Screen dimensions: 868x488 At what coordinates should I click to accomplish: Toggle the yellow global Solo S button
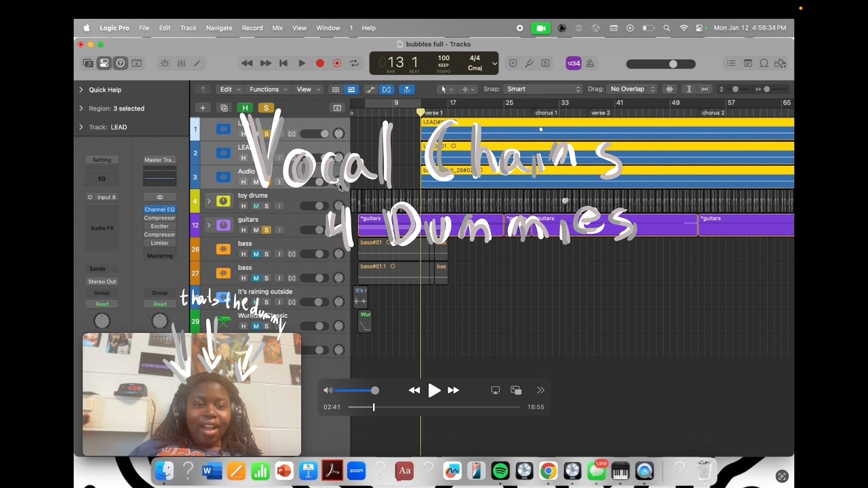point(266,108)
